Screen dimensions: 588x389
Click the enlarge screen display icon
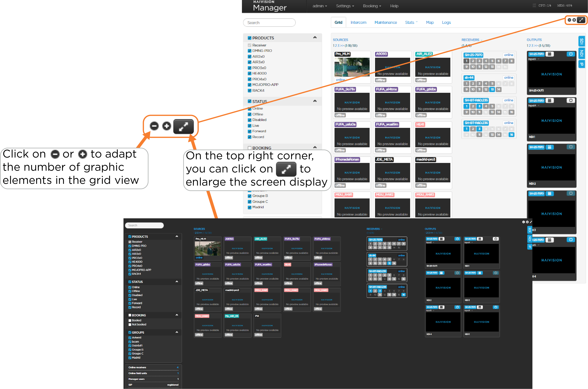pos(581,20)
